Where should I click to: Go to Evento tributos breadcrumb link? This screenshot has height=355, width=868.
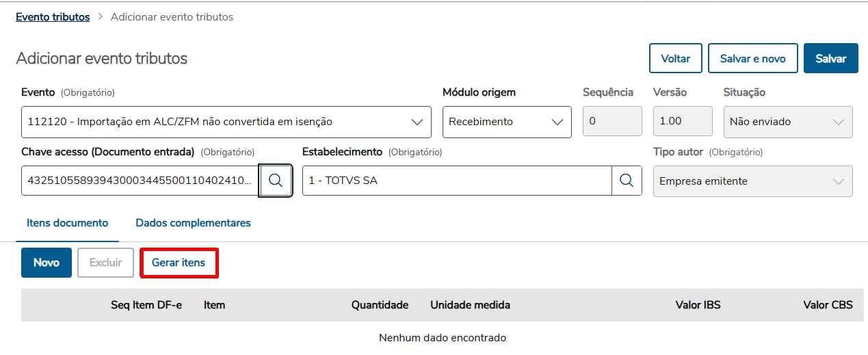coord(53,17)
